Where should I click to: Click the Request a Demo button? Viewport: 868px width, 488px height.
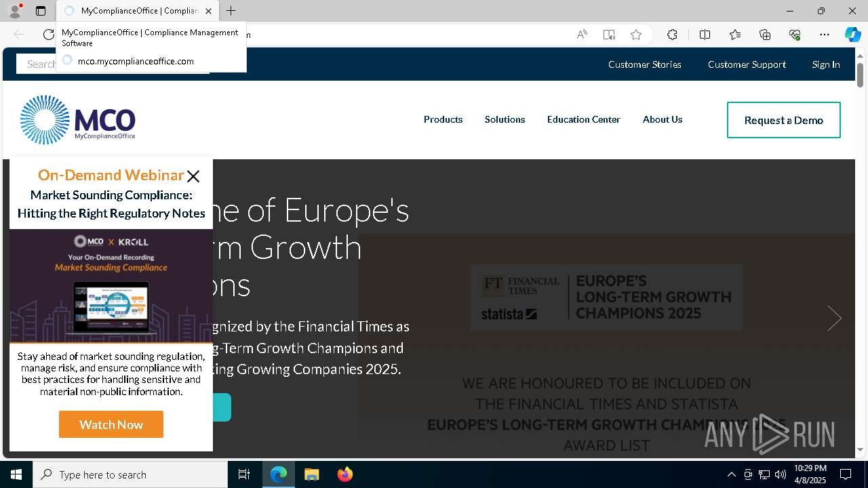(784, 120)
